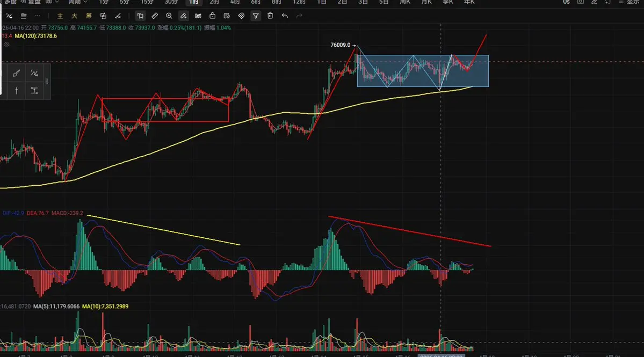Click the MA(120):73178.6 indicator label

point(36,36)
